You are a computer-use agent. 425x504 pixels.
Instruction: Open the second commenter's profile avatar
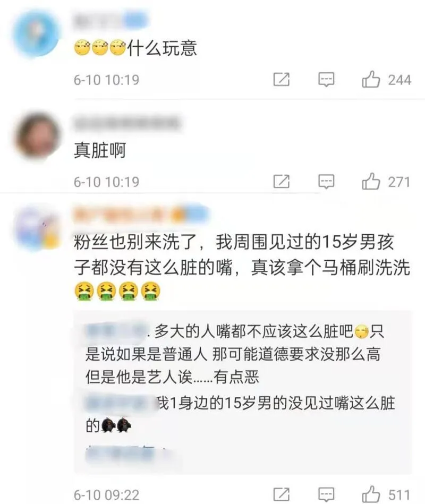tap(38, 135)
